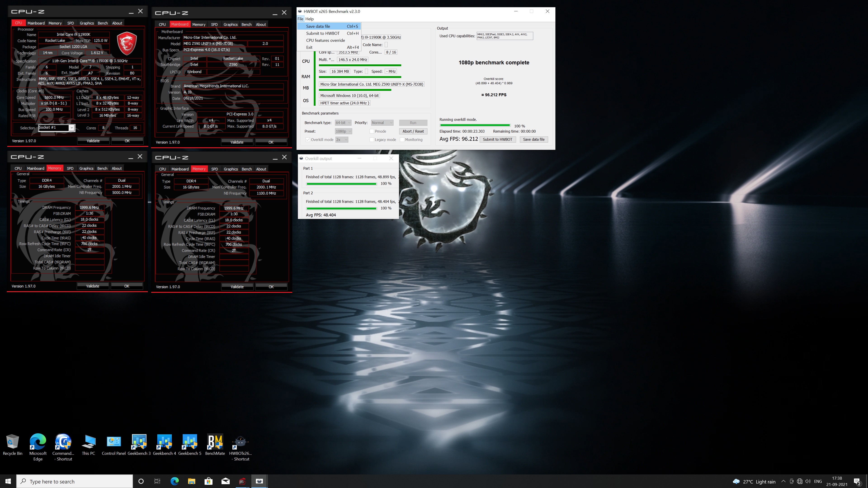
Task: Toggle Pmode checkbox
Action: tap(372, 131)
